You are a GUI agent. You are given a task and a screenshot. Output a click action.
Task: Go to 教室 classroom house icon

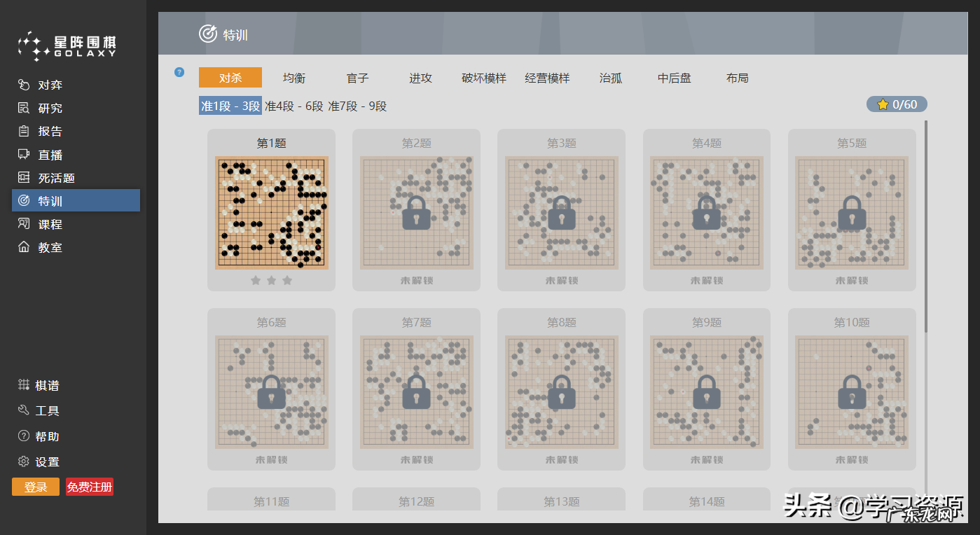(24, 247)
